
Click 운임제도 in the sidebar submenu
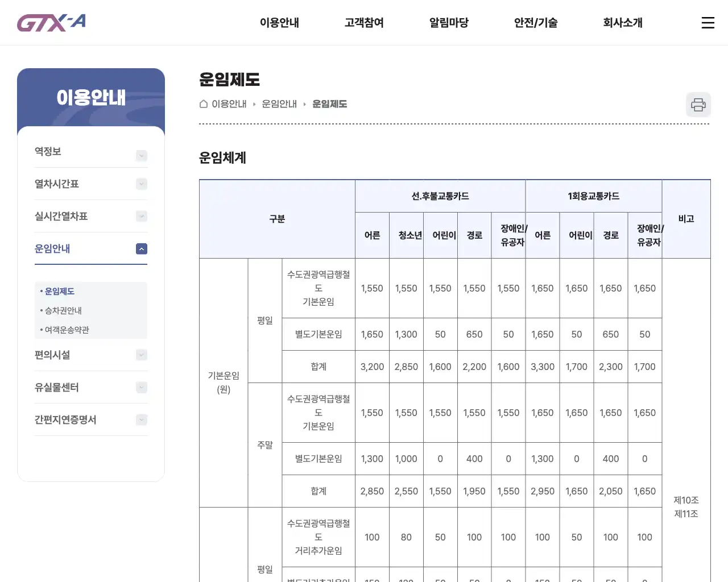(x=59, y=291)
